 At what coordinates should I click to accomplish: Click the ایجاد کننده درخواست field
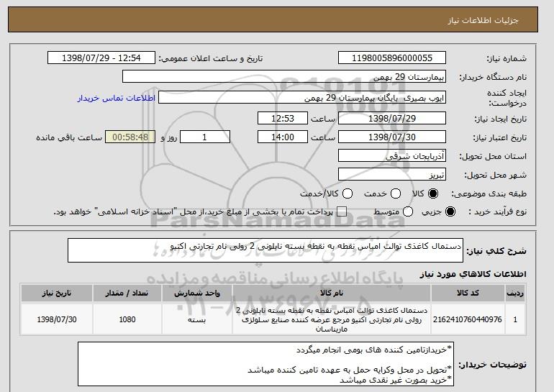pos(302,98)
